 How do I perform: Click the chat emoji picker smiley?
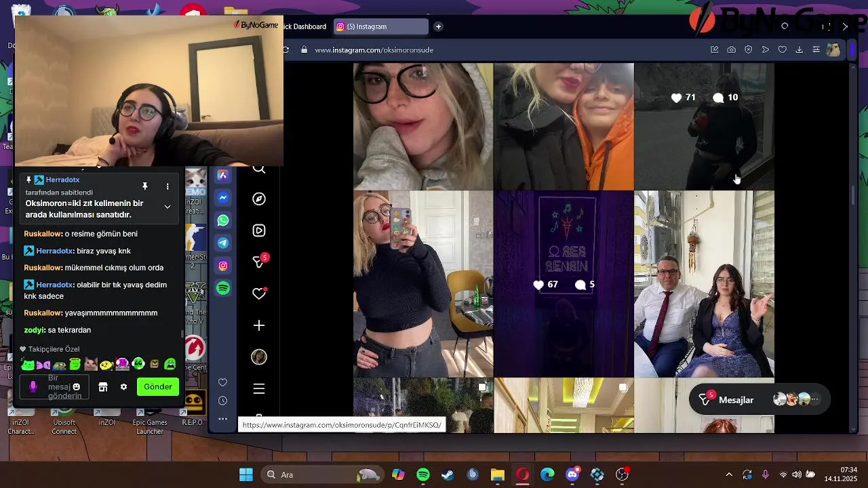pyautogui.click(x=77, y=387)
